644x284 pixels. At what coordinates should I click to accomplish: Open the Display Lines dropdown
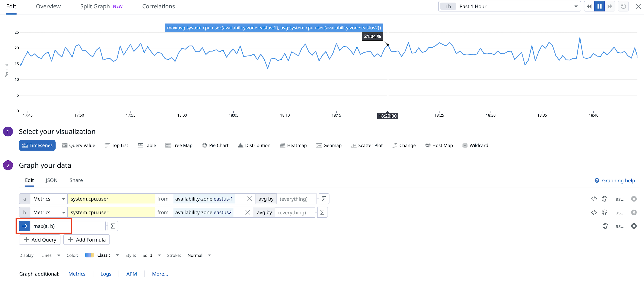[x=51, y=255]
